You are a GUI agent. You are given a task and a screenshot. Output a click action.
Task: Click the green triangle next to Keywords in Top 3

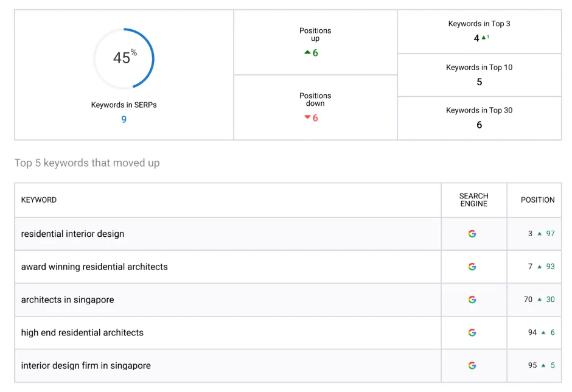[484, 38]
